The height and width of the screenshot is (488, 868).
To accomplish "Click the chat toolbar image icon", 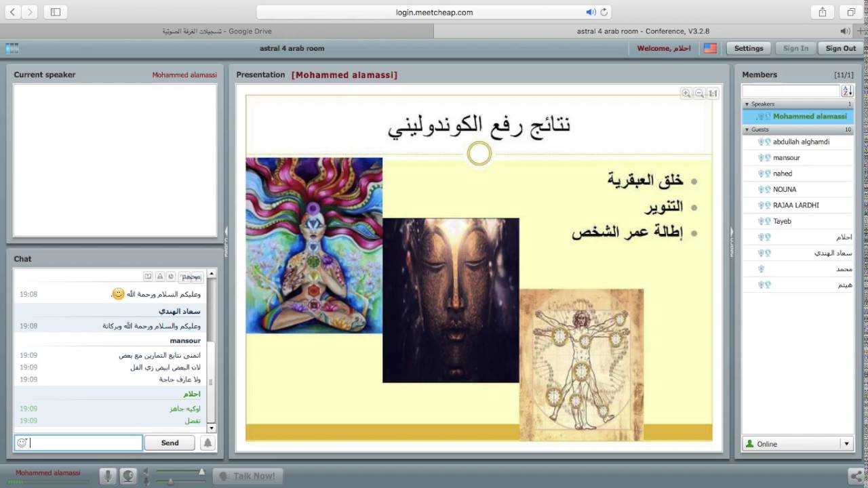I will (x=148, y=276).
